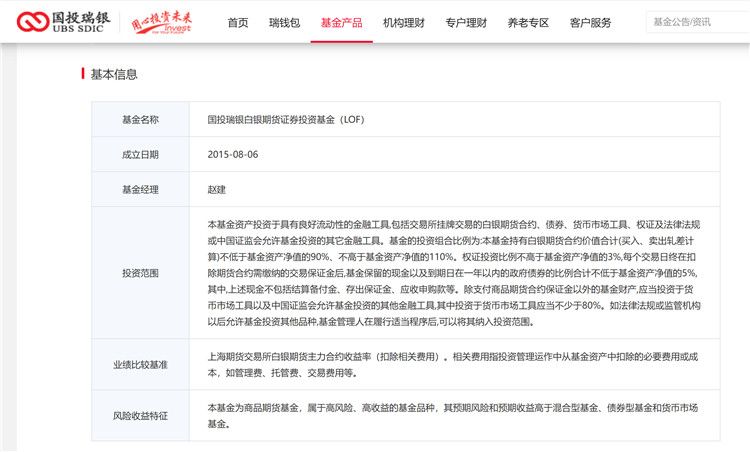The width and height of the screenshot is (750, 452).
Task: Click the 基金经理 row label
Action: [x=140, y=189]
